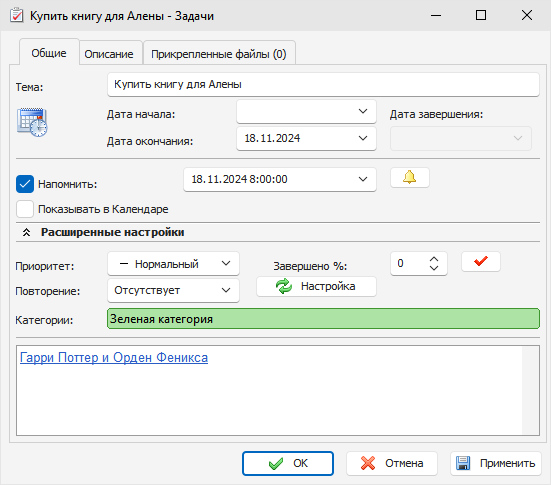Click the calendar clock icon
The width and height of the screenshot is (551, 485).
32,122
